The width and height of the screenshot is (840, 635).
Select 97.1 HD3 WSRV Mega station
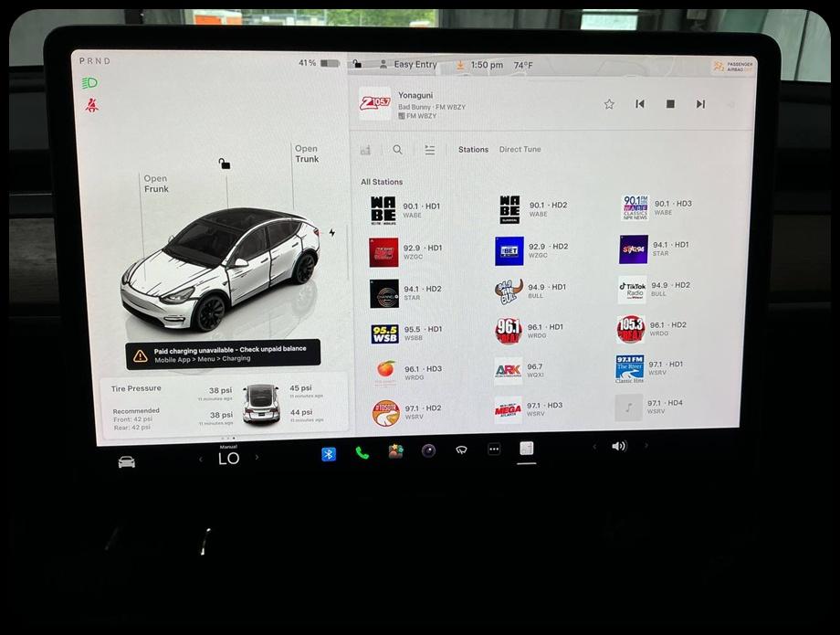pyautogui.click(x=529, y=410)
